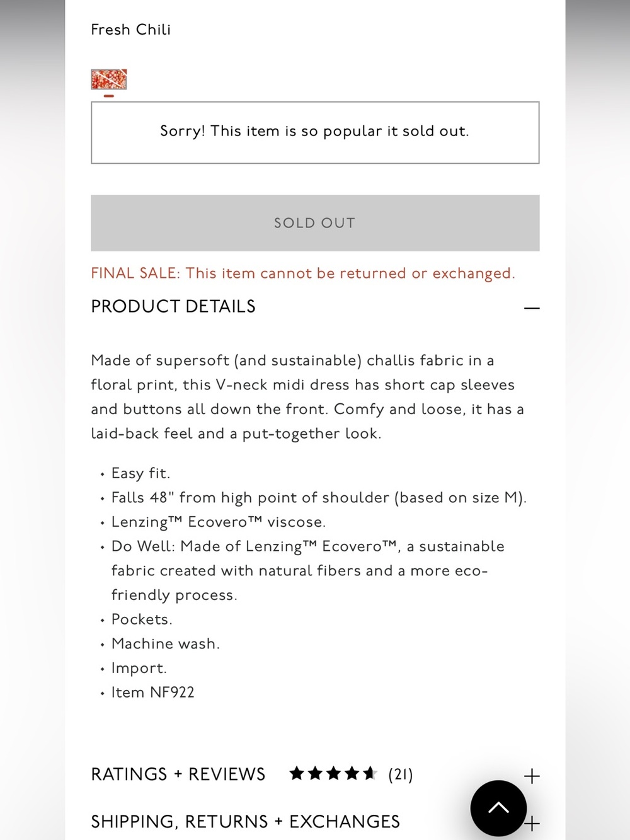The height and width of the screenshot is (840, 630).
Task: Expand Shipping, Returns + Exchanges plus icon
Action: pyautogui.click(x=533, y=823)
